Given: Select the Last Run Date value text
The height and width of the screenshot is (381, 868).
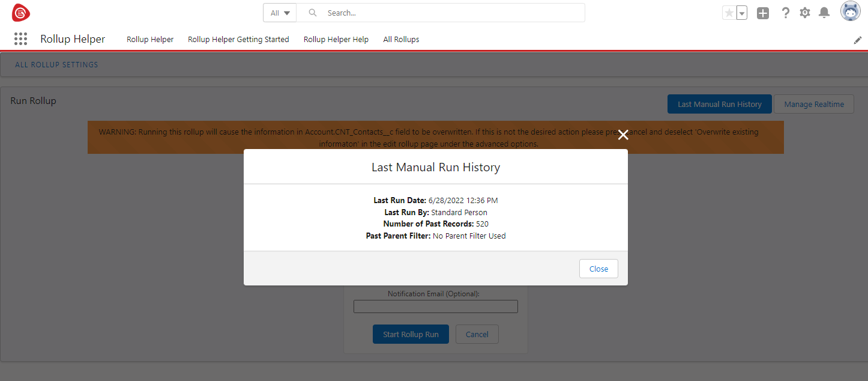Looking at the screenshot, I should (x=463, y=200).
